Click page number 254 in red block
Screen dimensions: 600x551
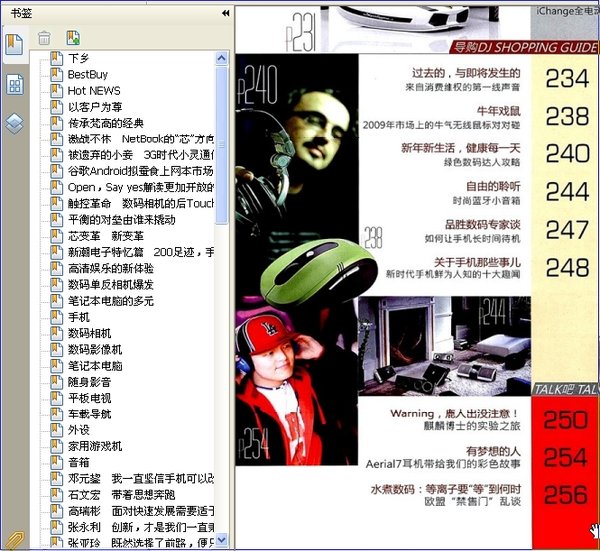coord(566,457)
